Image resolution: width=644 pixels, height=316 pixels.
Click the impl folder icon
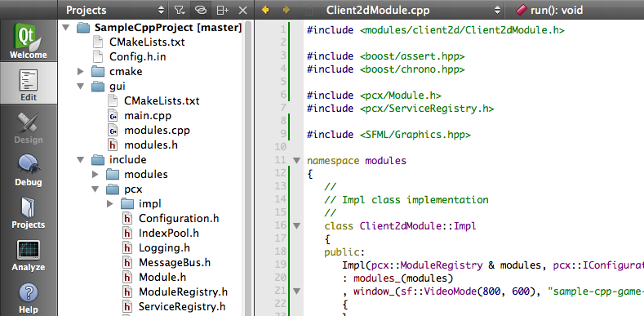click(127, 204)
